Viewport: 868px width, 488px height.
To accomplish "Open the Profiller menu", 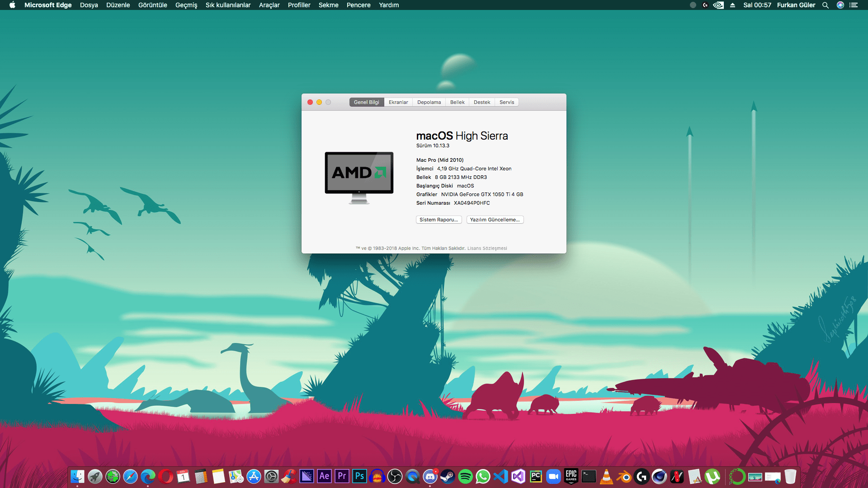I will point(299,5).
